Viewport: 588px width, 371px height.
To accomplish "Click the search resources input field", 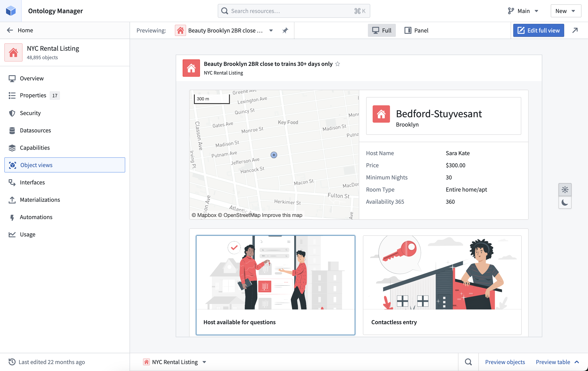I will point(294,11).
